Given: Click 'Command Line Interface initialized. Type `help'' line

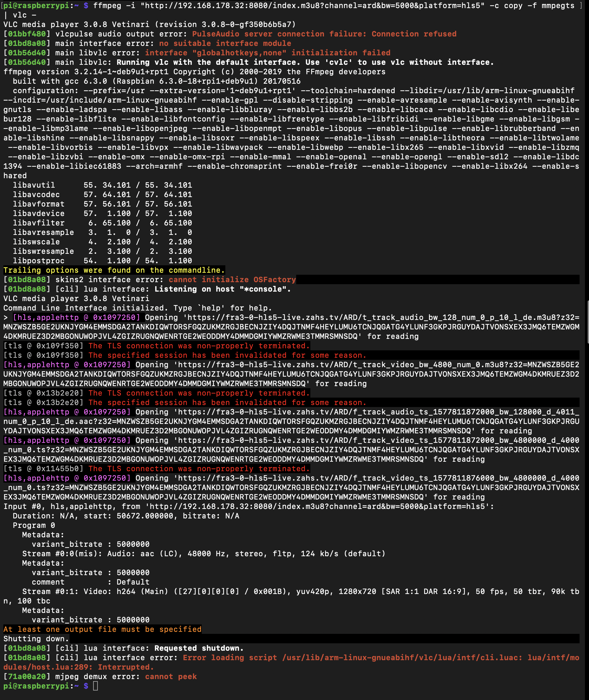Looking at the screenshot, I should click(x=138, y=308).
